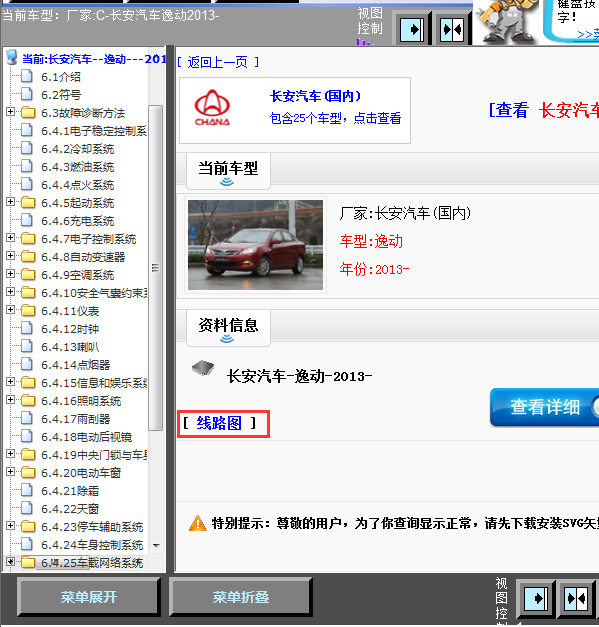Viewport: 599px width, 627px height.
Task: Click page icon beside 6.4.4点火系统
Action: click(27, 184)
